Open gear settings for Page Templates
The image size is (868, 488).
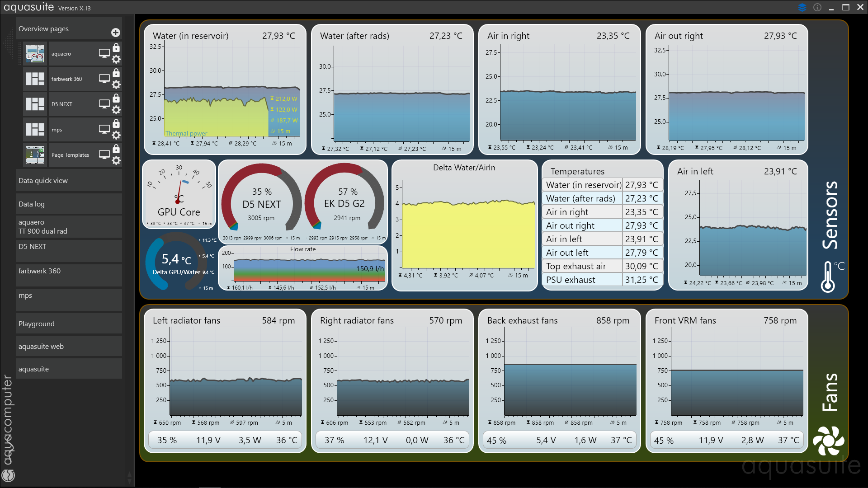point(116,160)
